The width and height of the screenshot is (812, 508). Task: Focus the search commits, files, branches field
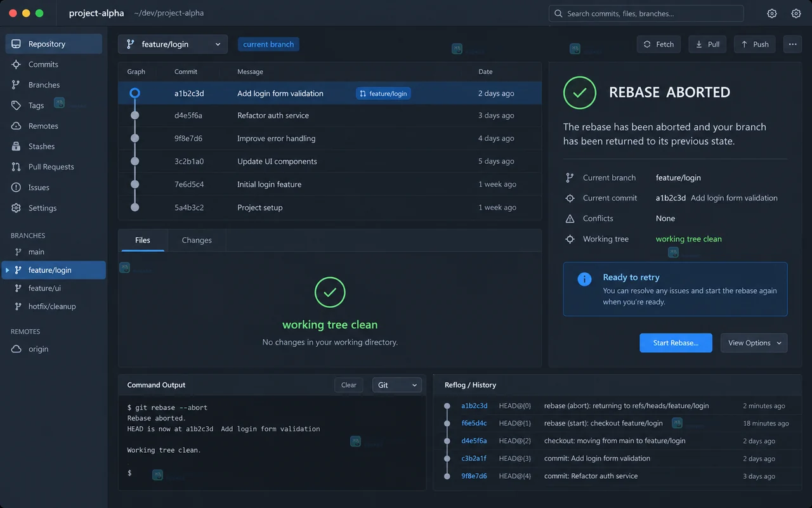coord(646,13)
